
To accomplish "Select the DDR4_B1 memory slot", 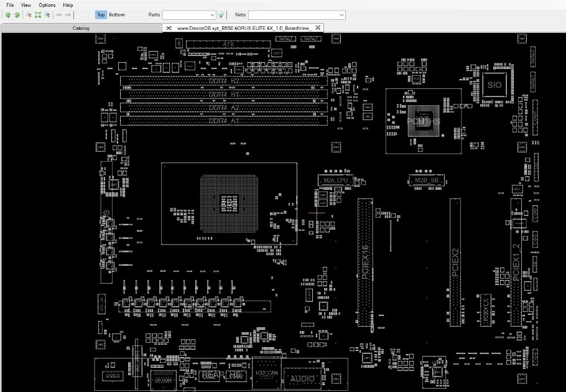I will click(224, 94).
